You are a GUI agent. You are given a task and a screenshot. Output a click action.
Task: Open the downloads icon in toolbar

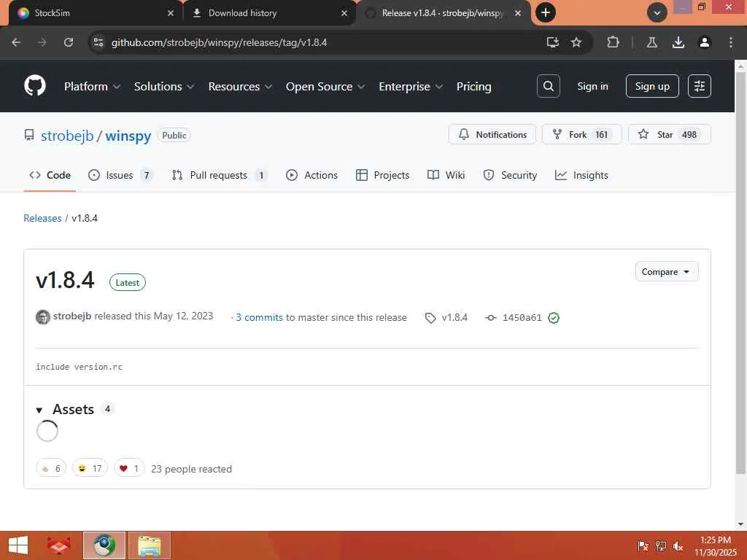(x=678, y=42)
